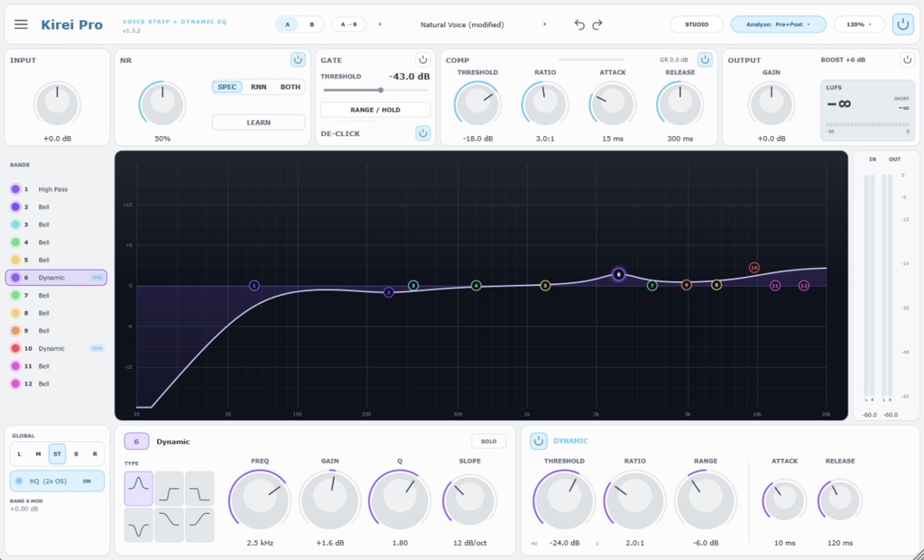Go to the next preset

click(544, 24)
